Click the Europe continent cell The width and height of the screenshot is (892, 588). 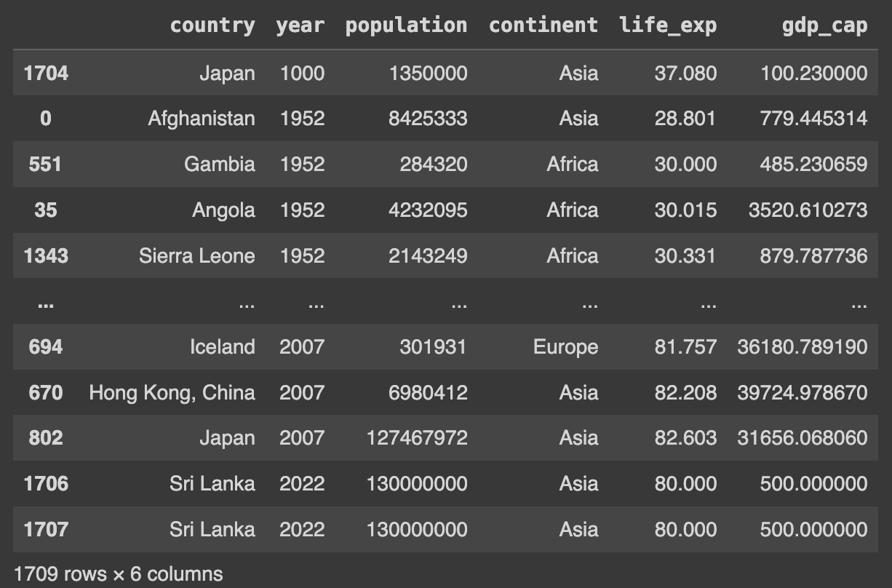565,347
